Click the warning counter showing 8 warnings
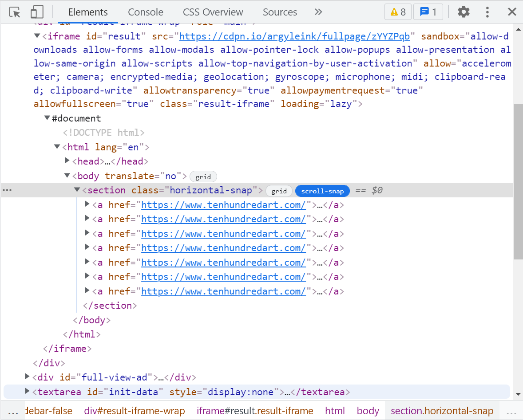Viewport: 523px width, 420px height. (x=398, y=12)
